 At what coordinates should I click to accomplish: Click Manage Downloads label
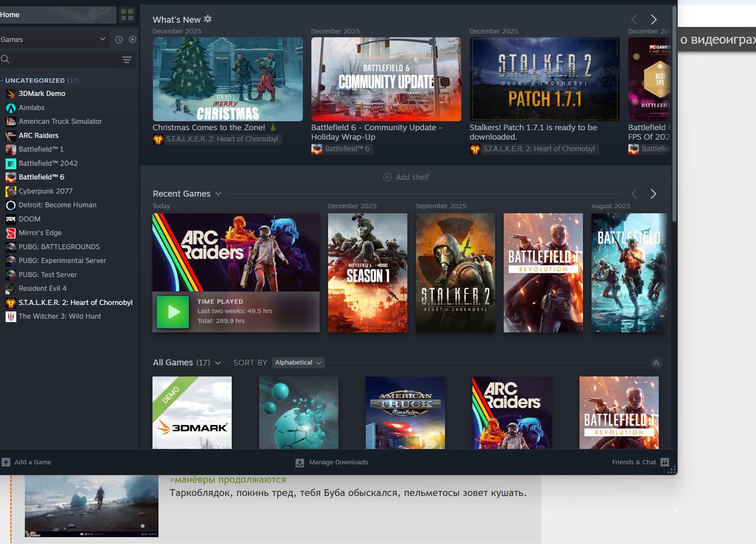click(339, 462)
